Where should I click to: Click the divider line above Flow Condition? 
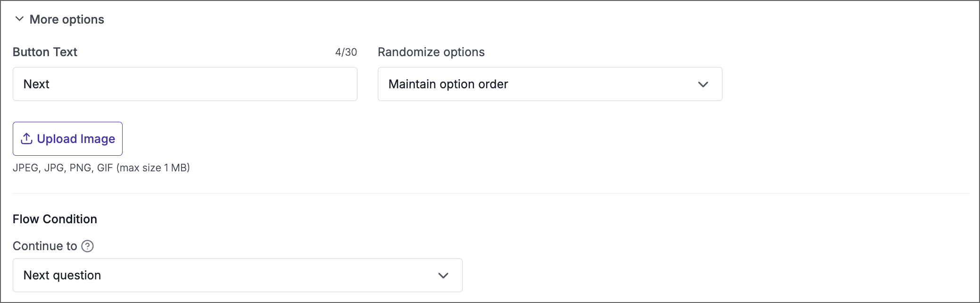click(x=490, y=194)
